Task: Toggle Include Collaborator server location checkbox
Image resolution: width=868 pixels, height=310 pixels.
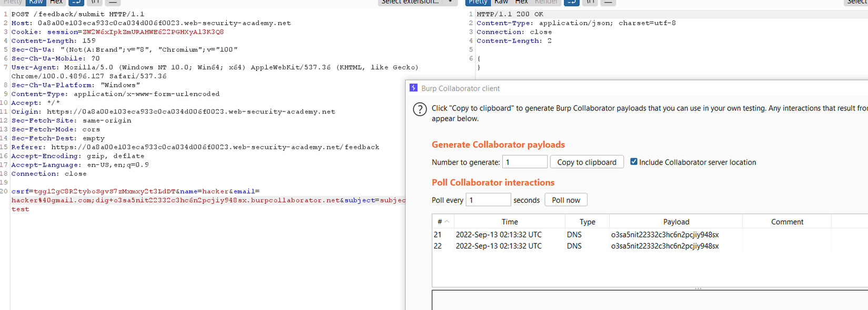Action: [x=634, y=162]
